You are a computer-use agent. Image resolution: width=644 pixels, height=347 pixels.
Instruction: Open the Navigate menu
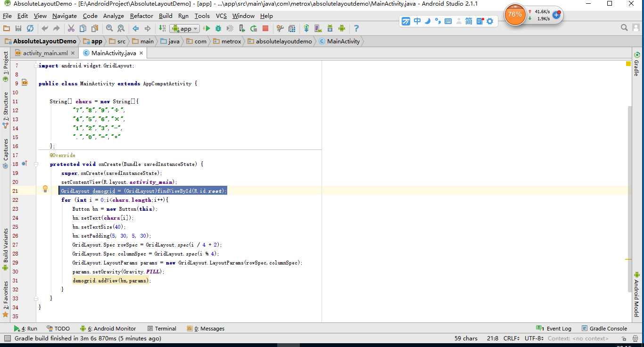[65, 16]
